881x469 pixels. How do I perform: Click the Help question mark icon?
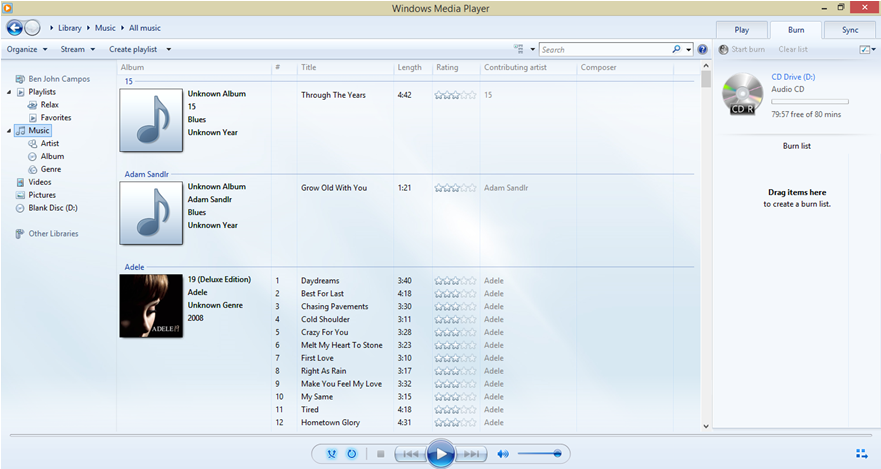coord(703,49)
